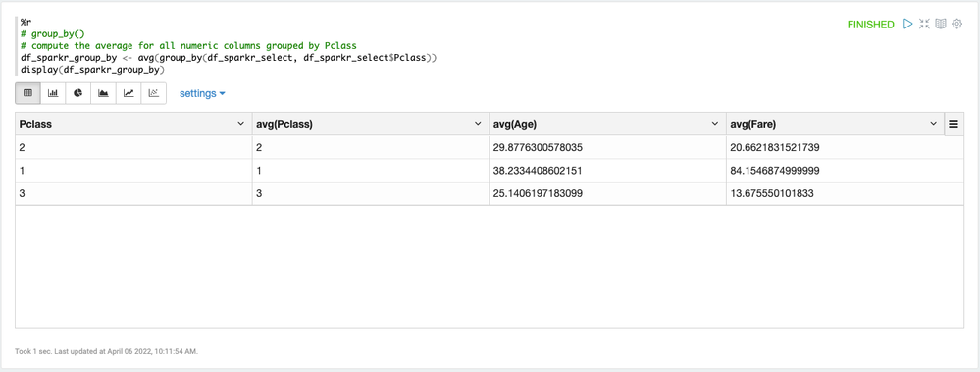Switch to area chart view
Screen dimensions: 980x372
[x=103, y=93]
